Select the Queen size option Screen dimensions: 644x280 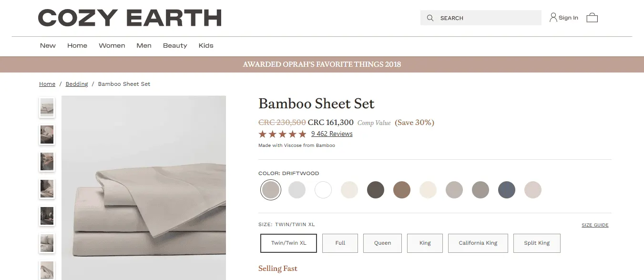382,243
